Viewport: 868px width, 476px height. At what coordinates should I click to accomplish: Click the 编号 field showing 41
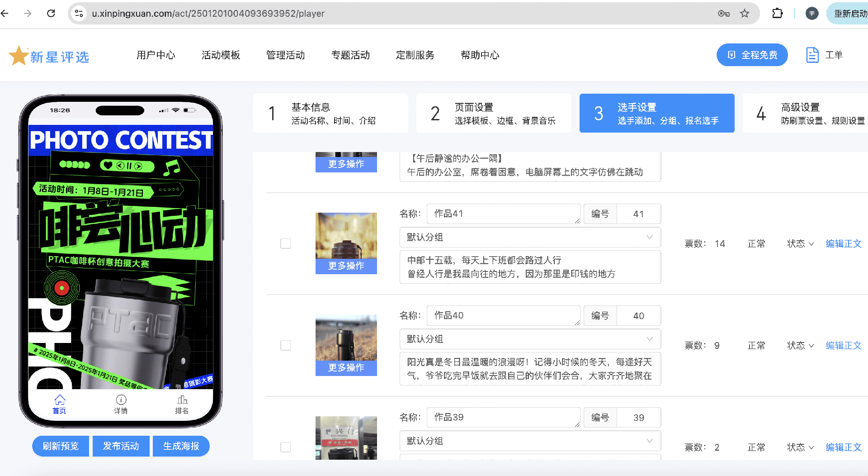[x=639, y=214]
